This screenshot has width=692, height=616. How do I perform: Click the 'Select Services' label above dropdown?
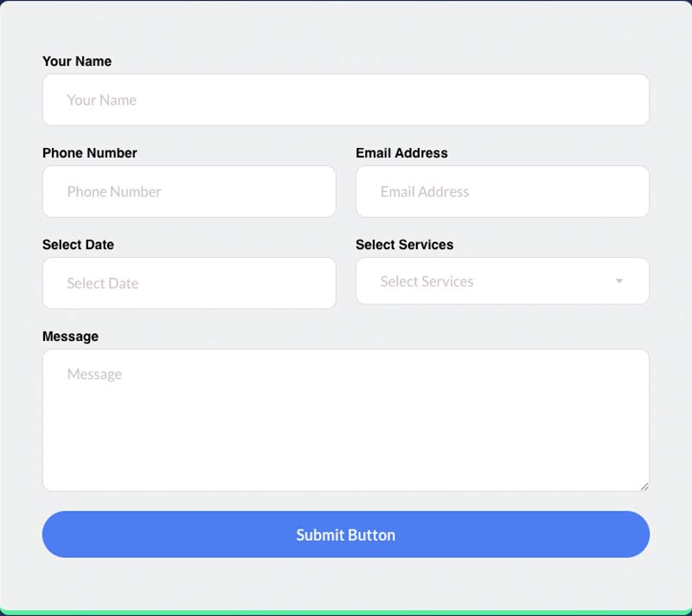(404, 245)
